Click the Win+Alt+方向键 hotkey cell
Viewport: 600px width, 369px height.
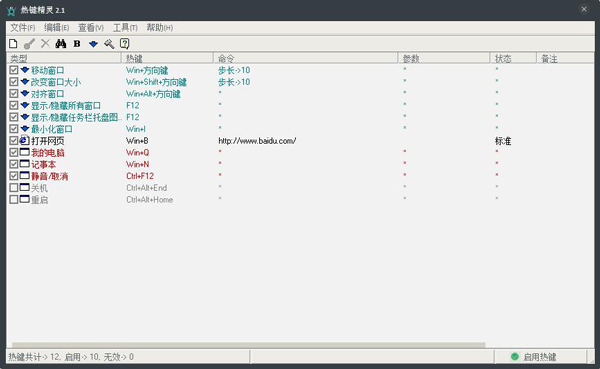153,94
